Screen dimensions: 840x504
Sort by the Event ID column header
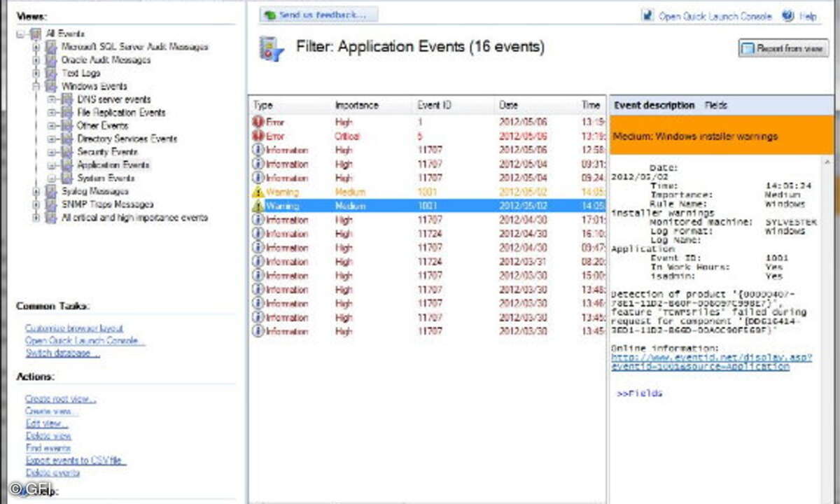click(454, 105)
